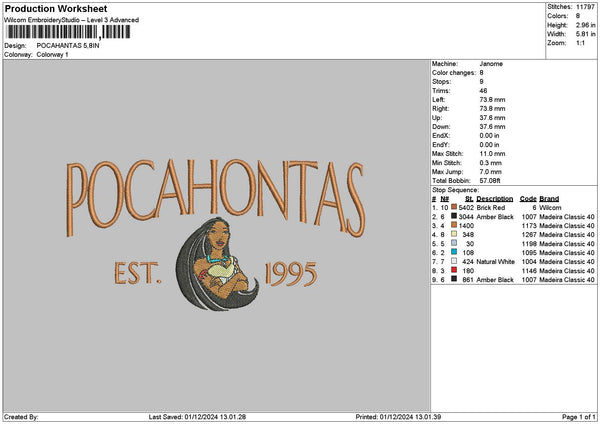
Task: Click the orange swatch in row 3
Action: tap(454, 225)
